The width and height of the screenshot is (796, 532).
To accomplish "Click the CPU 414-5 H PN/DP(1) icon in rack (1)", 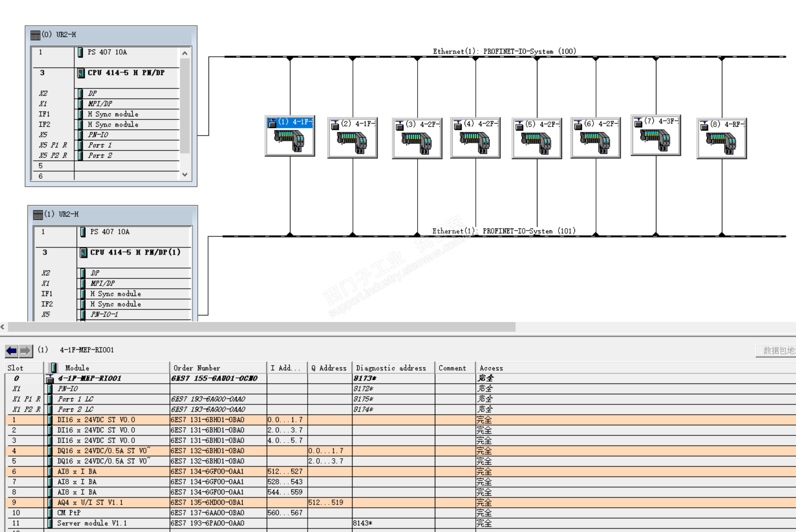I will point(83,252).
